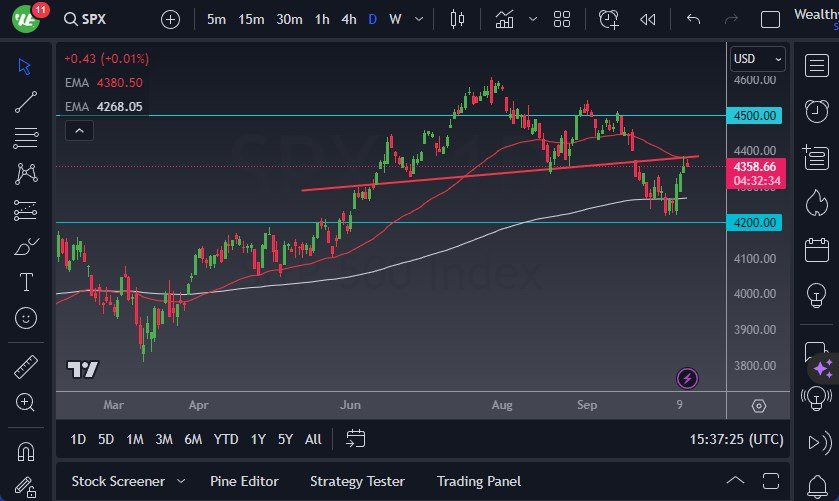Expand the timeframe interval dropdown arrow

[419, 19]
